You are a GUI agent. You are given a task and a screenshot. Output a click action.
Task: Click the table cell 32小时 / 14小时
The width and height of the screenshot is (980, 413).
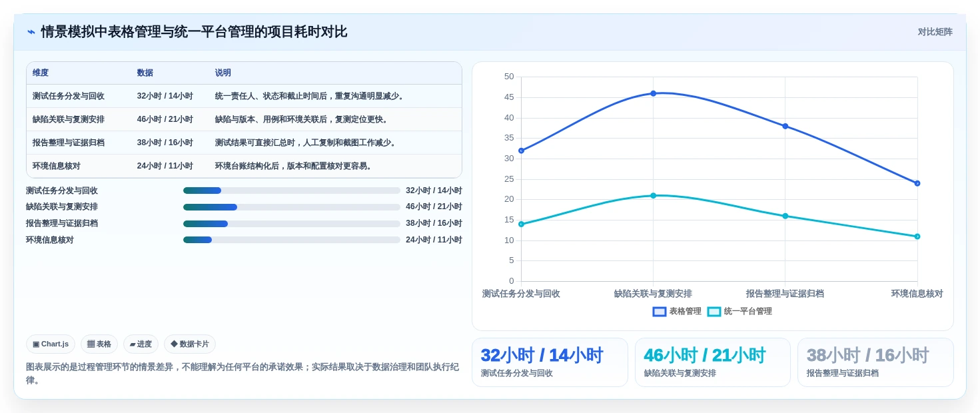(x=165, y=96)
